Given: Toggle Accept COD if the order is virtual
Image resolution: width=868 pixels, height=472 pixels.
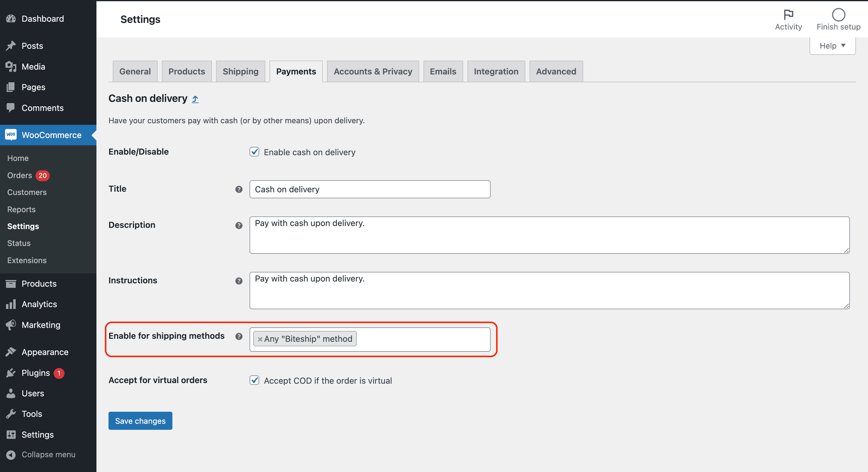Looking at the screenshot, I should click(x=254, y=380).
